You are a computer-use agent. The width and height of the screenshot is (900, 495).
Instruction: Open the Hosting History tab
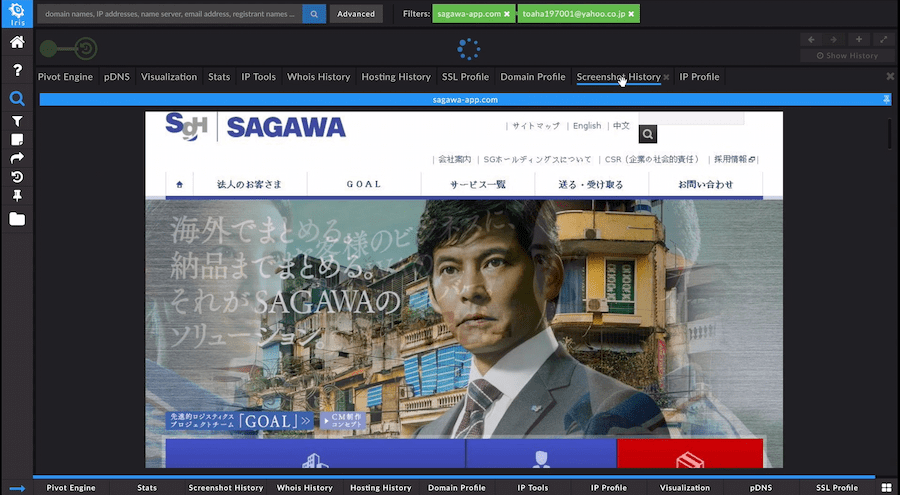(396, 77)
